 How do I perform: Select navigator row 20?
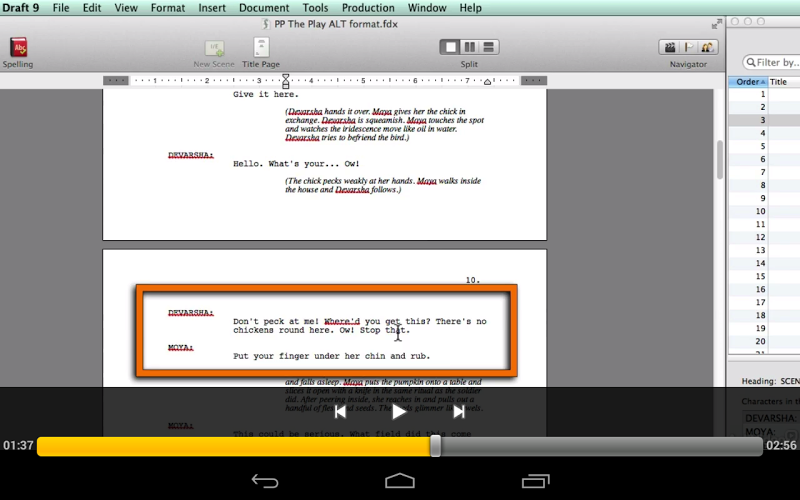point(764,341)
